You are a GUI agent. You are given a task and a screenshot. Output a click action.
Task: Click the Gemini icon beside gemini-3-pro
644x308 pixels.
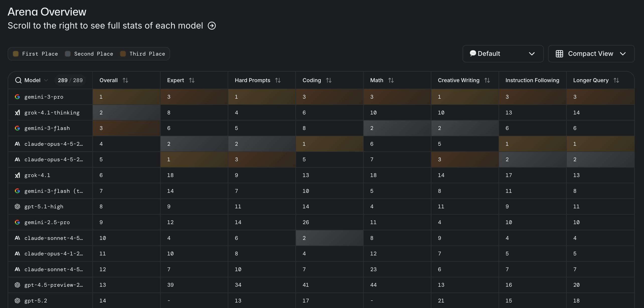tap(17, 97)
